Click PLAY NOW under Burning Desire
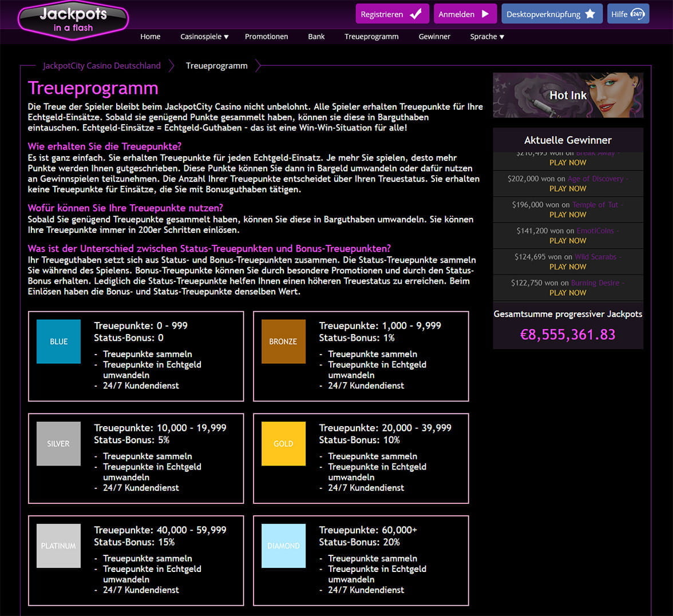The width and height of the screenshot is (673, 616). point(568,293)
